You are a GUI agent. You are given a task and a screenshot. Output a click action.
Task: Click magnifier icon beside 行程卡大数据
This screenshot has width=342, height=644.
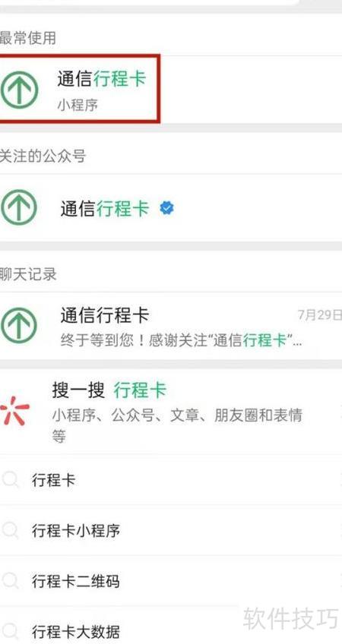pos(11,630)
